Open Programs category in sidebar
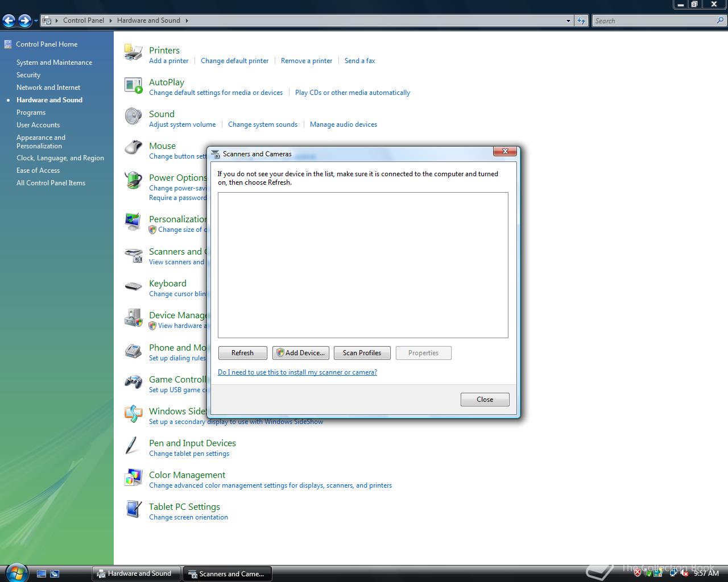Screen dimensions: 728x582 pos(31,113)
